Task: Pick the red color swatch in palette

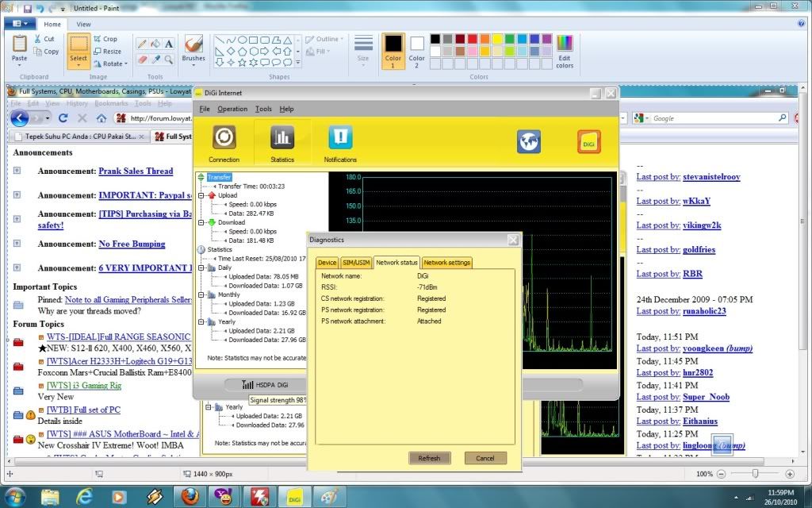Action: (x=473, y=38)
